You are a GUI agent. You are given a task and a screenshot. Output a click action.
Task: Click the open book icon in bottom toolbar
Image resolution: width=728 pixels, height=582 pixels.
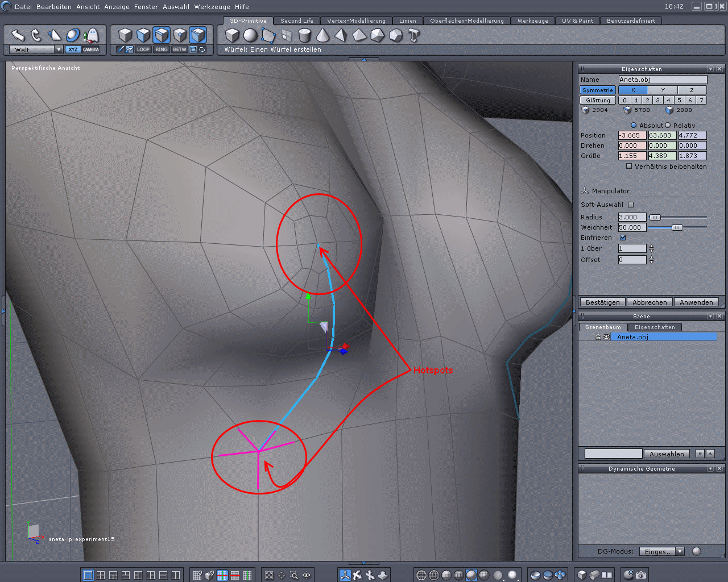pos(607,575)
